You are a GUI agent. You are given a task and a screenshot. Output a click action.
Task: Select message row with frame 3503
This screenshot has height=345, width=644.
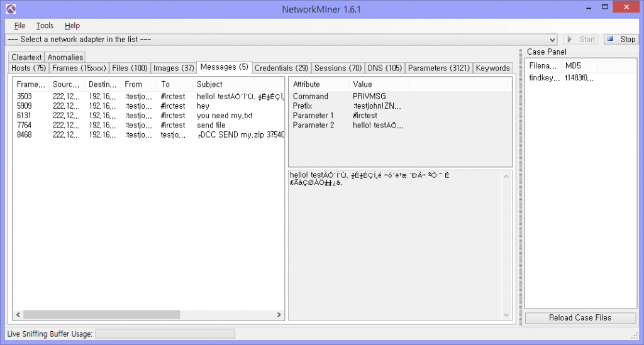point(148,96)
